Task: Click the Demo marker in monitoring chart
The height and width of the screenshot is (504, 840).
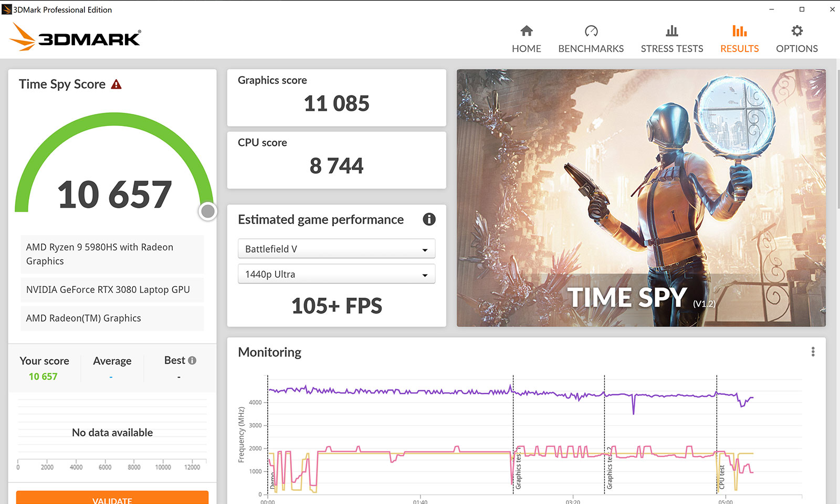Action: pos(272,480)
